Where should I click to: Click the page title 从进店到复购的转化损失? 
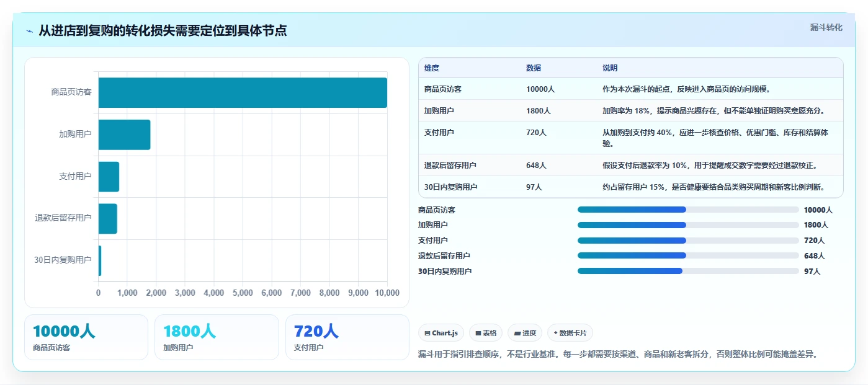163,30
